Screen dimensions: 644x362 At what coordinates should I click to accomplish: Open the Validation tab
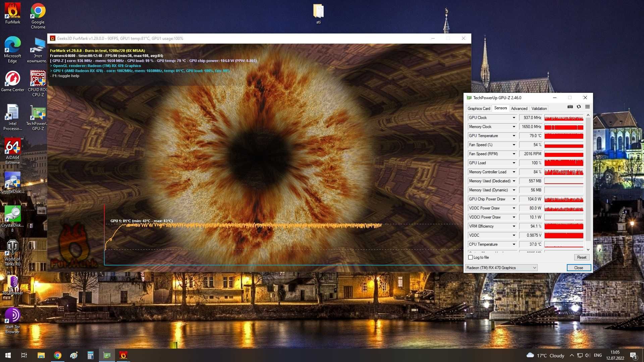coord(539,109)
